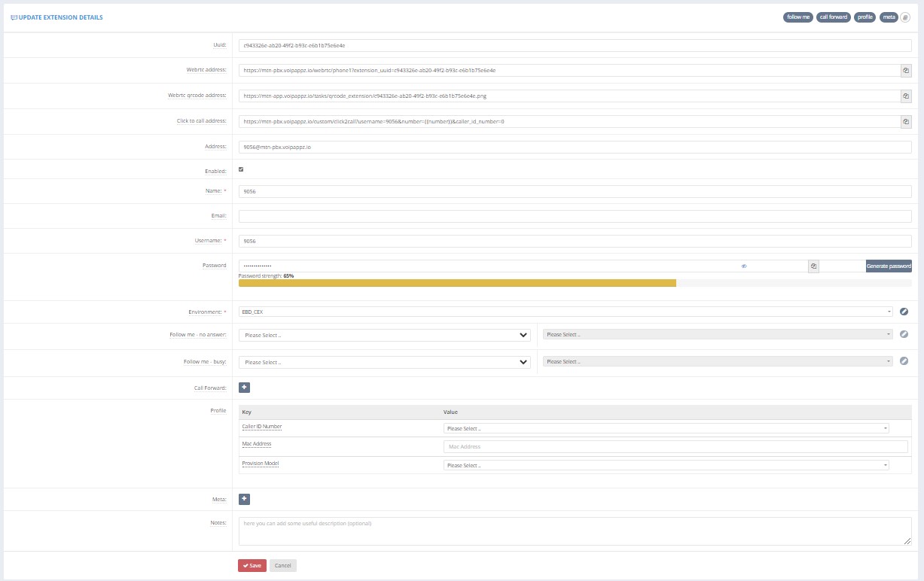This screenshot has width=924, height=581.
Task: Jump to the follow me section tag
Action: tap(798, 17)
